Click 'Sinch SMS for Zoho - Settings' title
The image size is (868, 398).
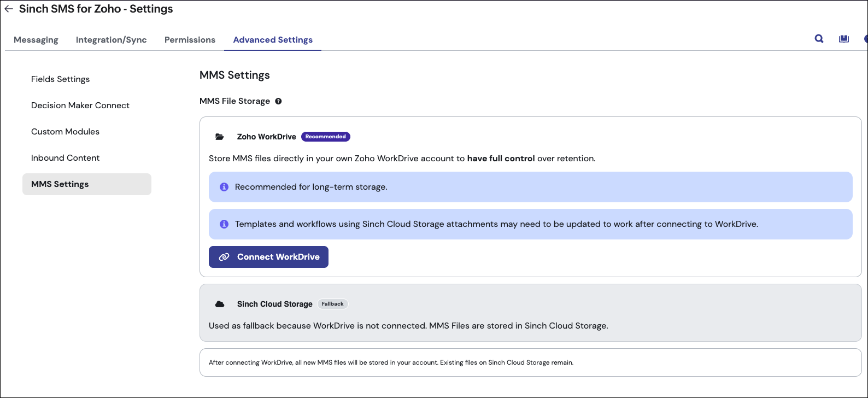pyautogui.click(x=96, y=9)
